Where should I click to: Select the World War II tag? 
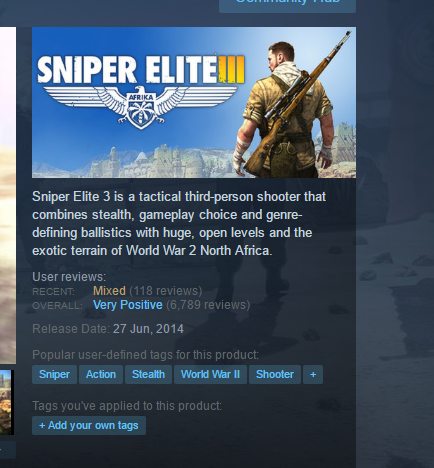(x=210, y=374)
